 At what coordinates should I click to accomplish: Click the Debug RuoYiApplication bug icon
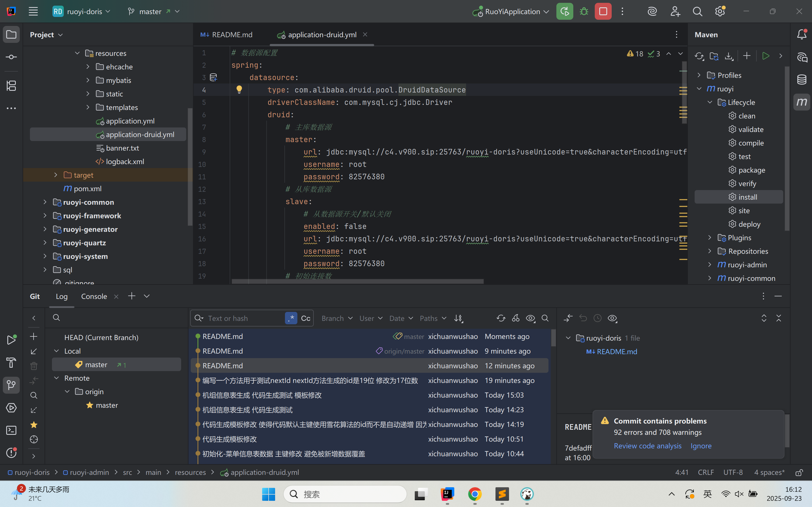pos(584,11)
